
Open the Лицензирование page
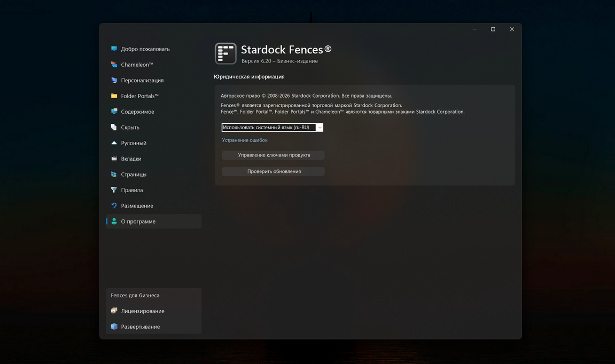(x=154, y=311)
